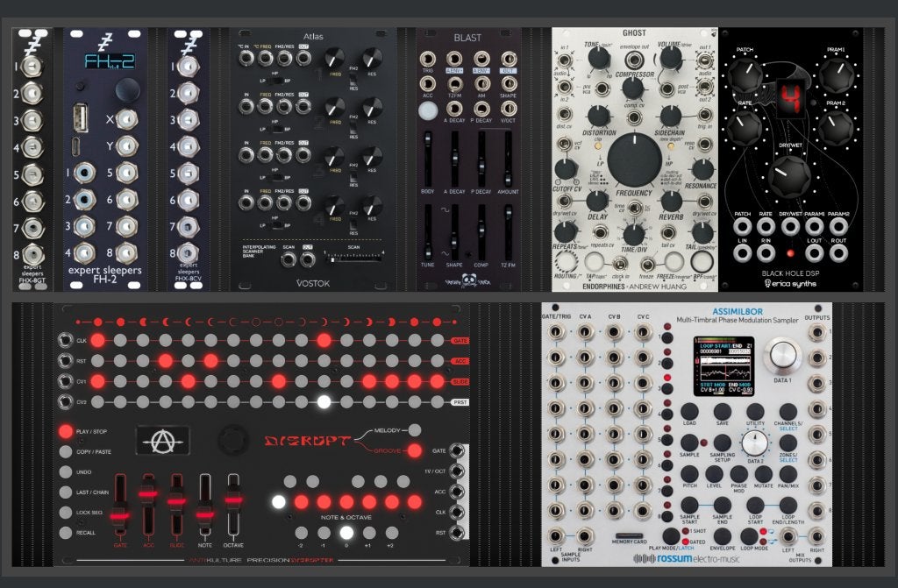Click the large FREQUENCY knob on Ghost
The width and height of the screenshot is (898, 588).
coord(635,161)
